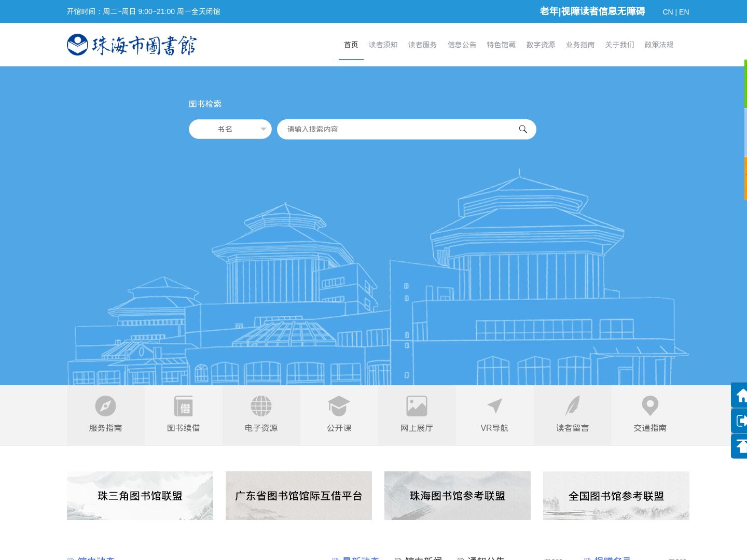Viewport: 747px width, 560px height.
Task: Open 网上展厅 picture icon
Action: pyautogui.click(x=417, y=406)
